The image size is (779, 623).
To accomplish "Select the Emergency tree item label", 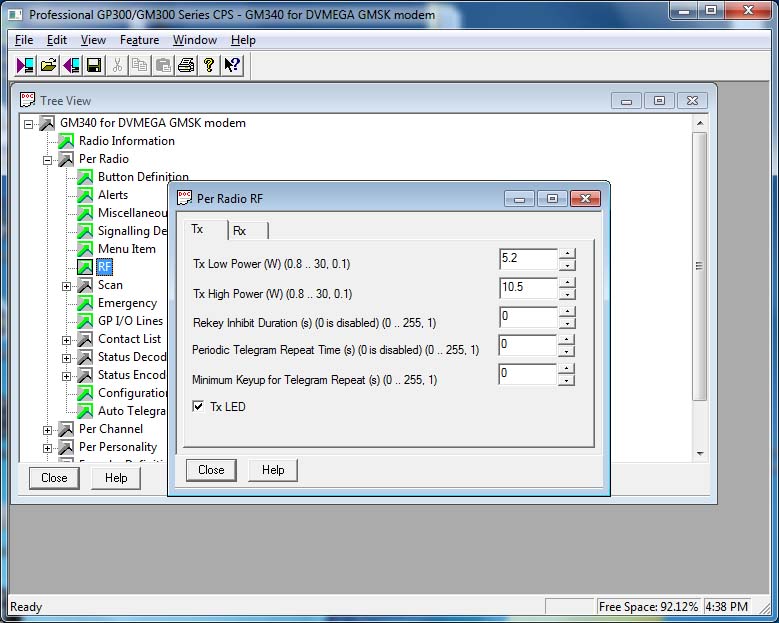I will tap(127, 303).
